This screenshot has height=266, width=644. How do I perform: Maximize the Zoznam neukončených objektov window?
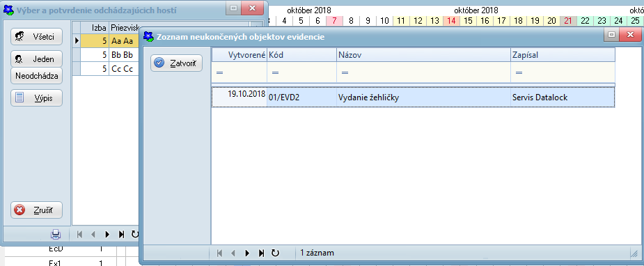coord(611,36)
